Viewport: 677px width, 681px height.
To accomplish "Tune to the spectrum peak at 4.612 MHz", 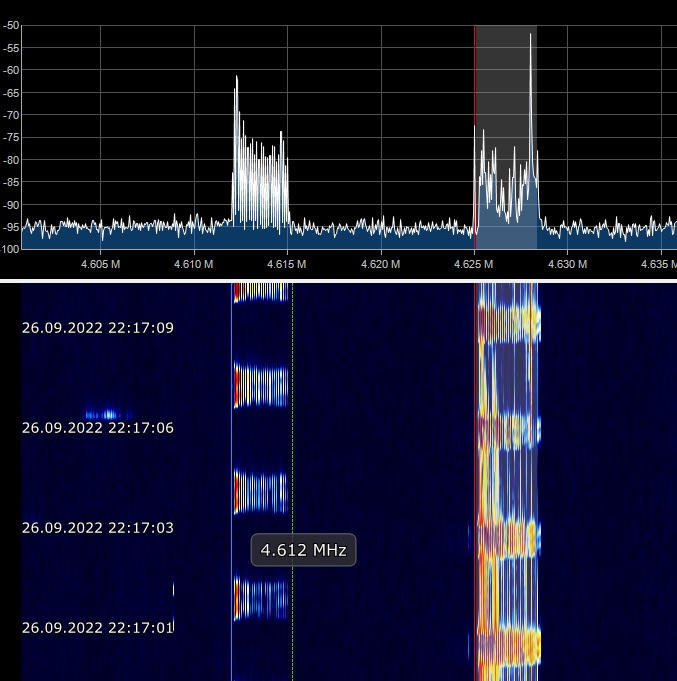I will click(236, 78).
